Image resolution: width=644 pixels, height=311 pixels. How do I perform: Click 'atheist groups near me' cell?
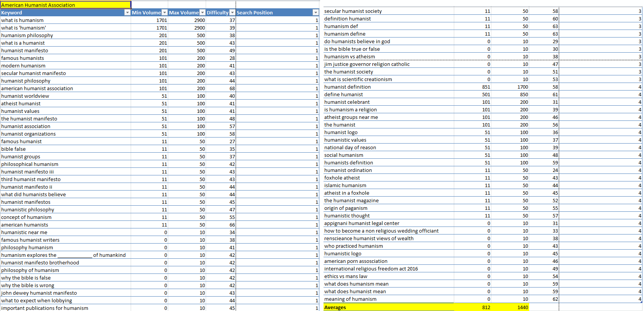[388, 117]
